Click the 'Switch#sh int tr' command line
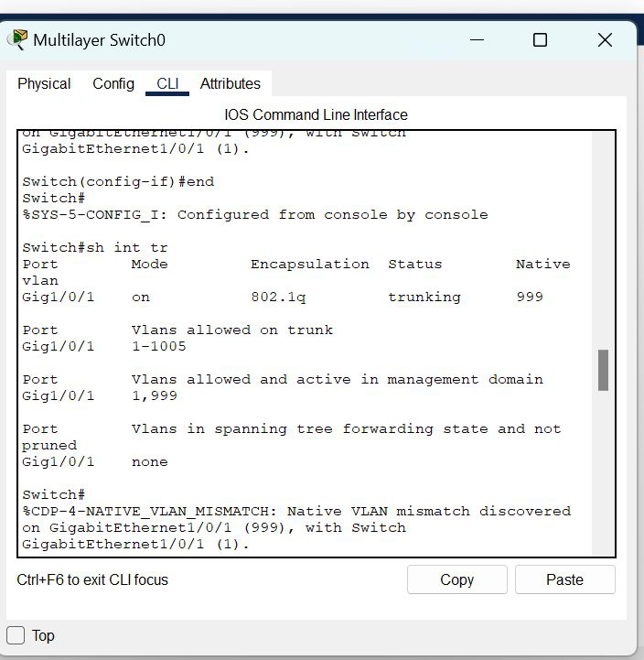644x660 pixels. coord(95,247)
